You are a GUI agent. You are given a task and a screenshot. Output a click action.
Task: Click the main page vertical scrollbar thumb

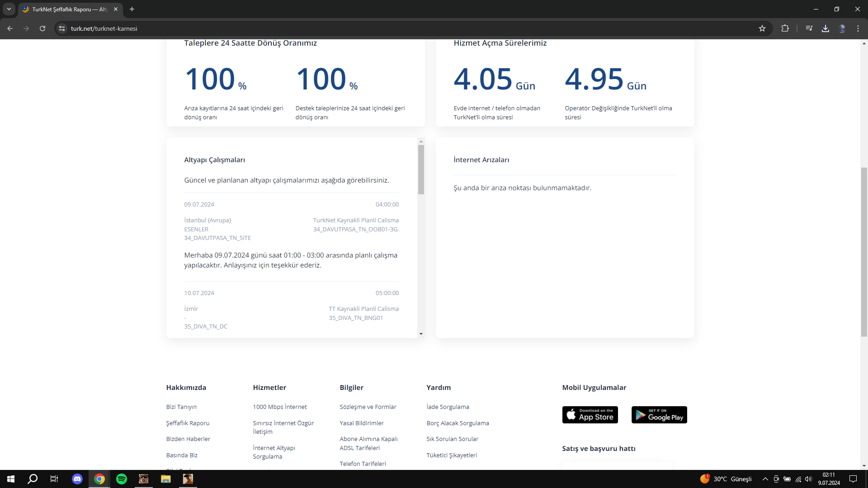point(864,252)
